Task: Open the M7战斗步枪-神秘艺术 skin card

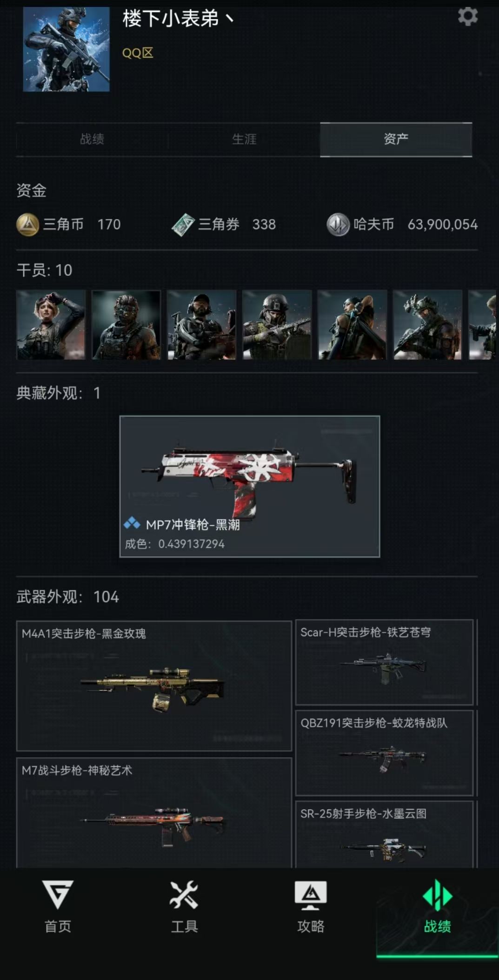Action: click(x=154, y=813)
